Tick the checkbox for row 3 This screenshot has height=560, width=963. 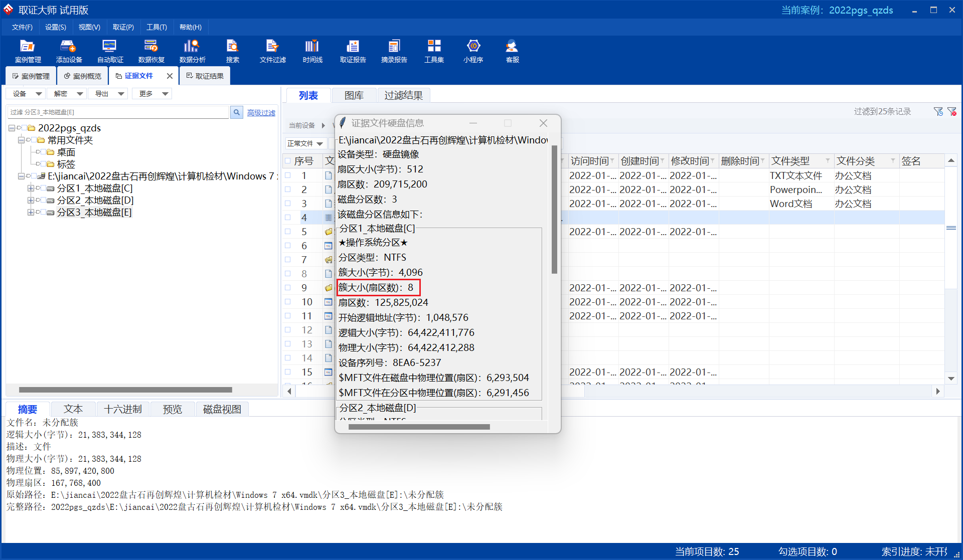click(x=288, y=204)
